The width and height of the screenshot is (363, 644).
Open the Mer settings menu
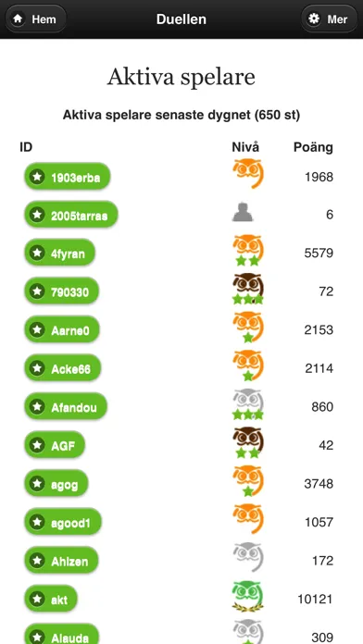(330, 19)
